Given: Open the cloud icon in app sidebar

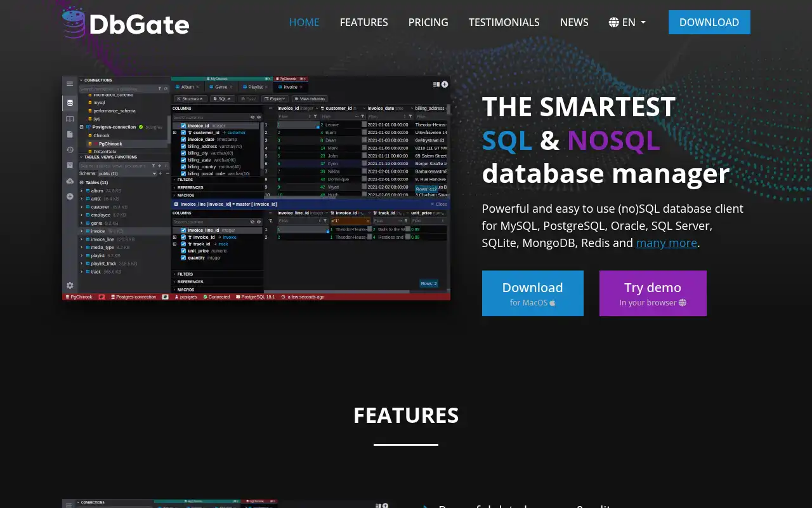Looking at the screenshot, I should pyautogui.click(x=70, y=181).
